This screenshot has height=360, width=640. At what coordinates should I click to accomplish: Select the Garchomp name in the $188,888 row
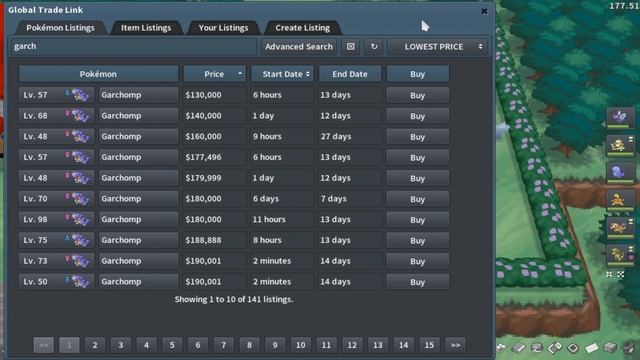[x=138, y=240]
